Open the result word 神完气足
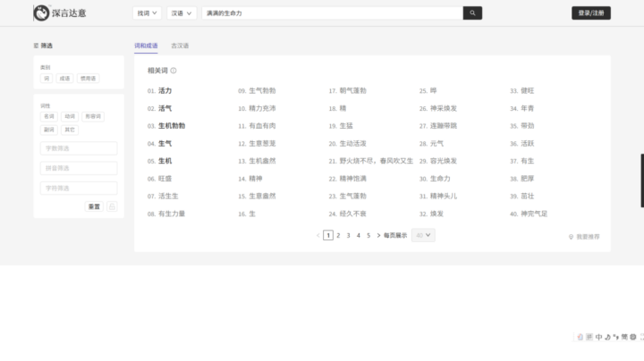Image resolution: width=644 pixels, height=361 pixels. (x=534, y=214)
